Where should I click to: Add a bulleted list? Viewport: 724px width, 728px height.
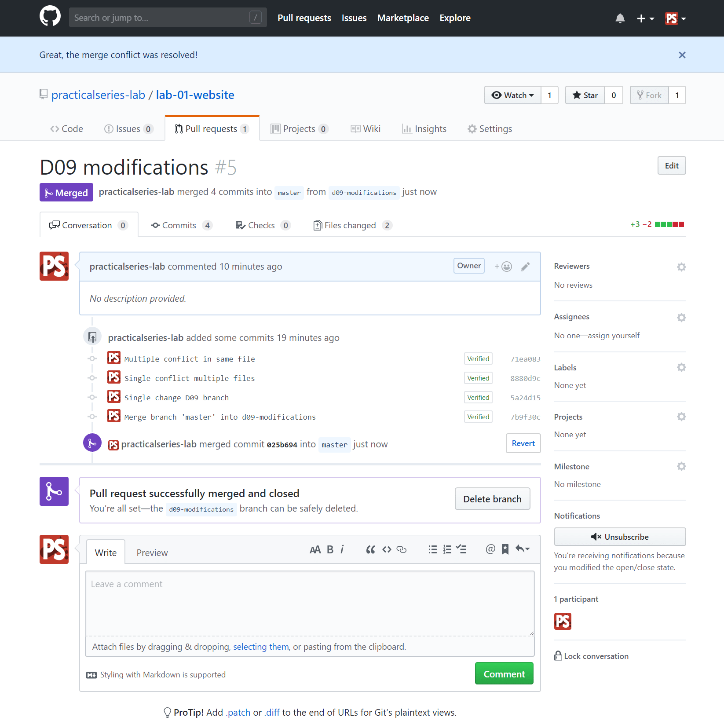(x=433, y=550)
